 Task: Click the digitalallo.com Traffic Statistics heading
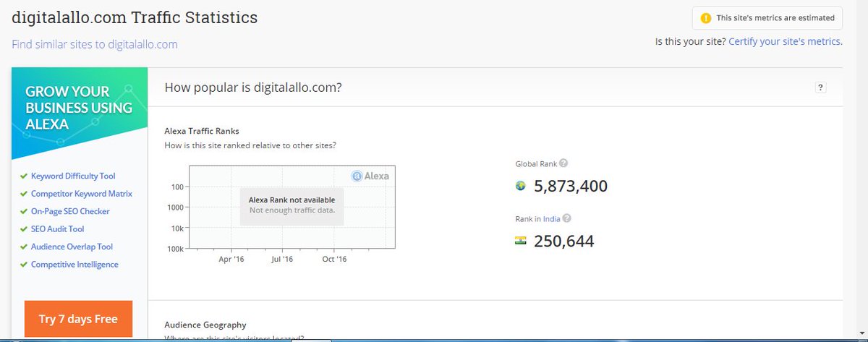135,17
